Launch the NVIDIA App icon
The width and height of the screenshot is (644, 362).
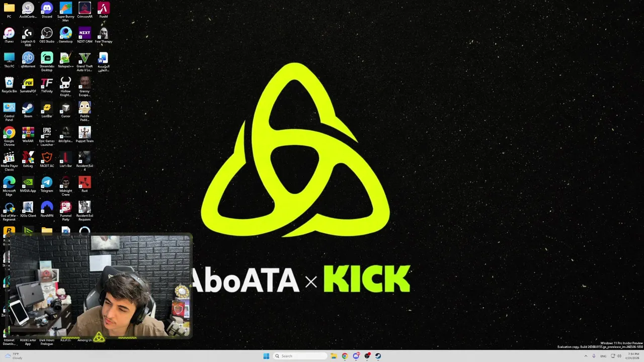(x=28, y=185)
